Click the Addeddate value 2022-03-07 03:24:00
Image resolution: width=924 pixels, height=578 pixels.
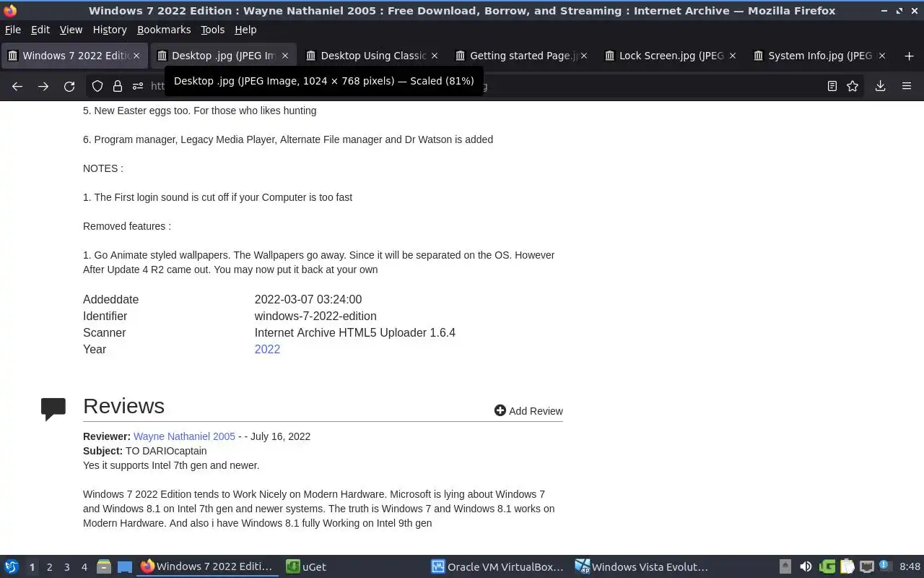(x=308, y=299)
